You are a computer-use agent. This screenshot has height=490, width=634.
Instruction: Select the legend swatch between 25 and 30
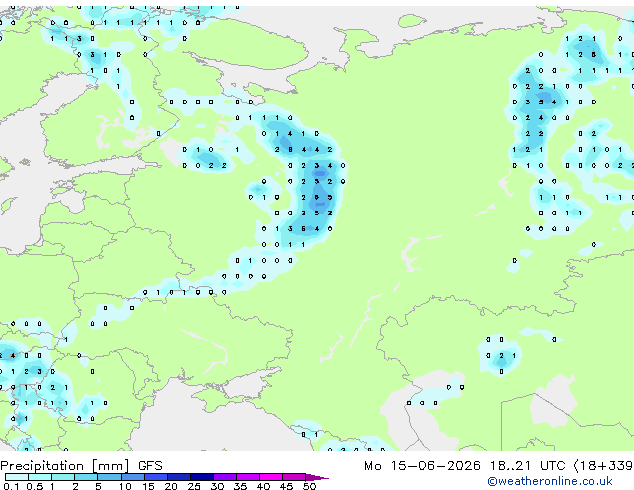202,477
